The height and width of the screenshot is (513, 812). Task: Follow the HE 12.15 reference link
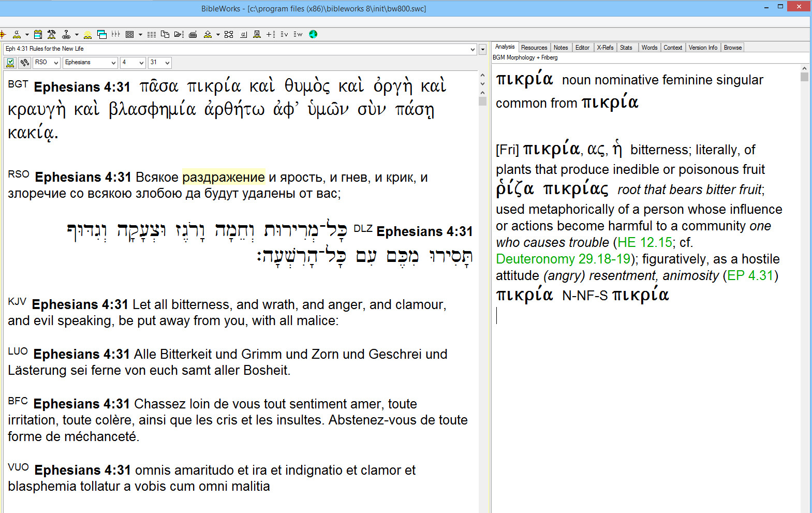point(645,242)
